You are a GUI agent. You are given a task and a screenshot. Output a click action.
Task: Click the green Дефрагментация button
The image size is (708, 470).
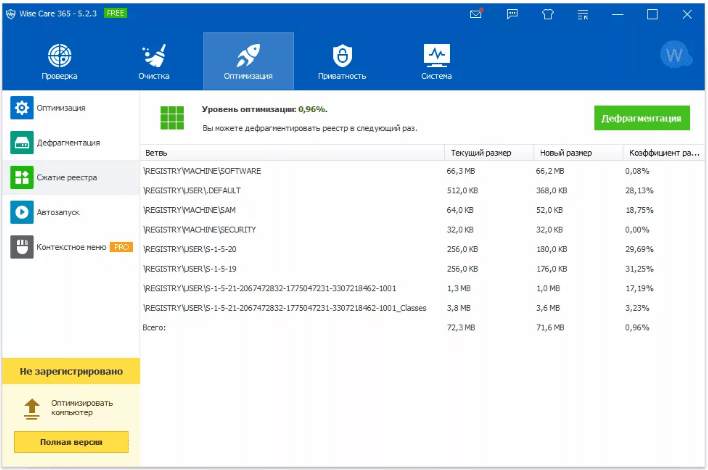pos(642,118)
